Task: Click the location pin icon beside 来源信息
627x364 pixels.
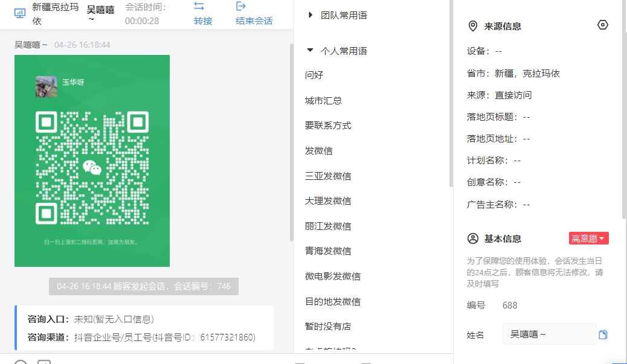Action: click(472, 27)
